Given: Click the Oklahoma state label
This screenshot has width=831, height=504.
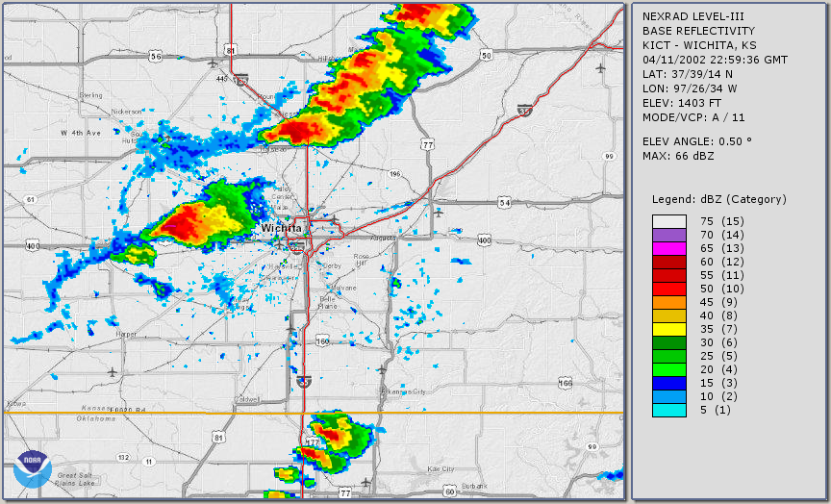Looking at the screenshot, I should pyautogui.click(x=96, y=418).
